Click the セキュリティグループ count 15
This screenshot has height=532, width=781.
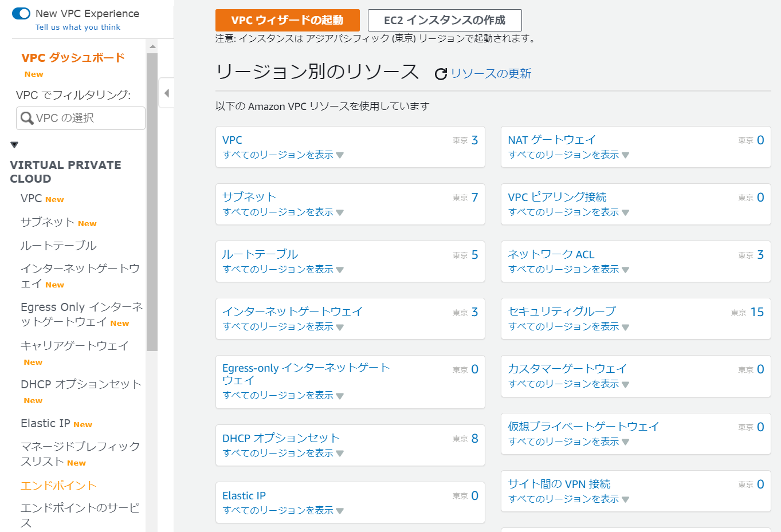(x=757, y=312)
